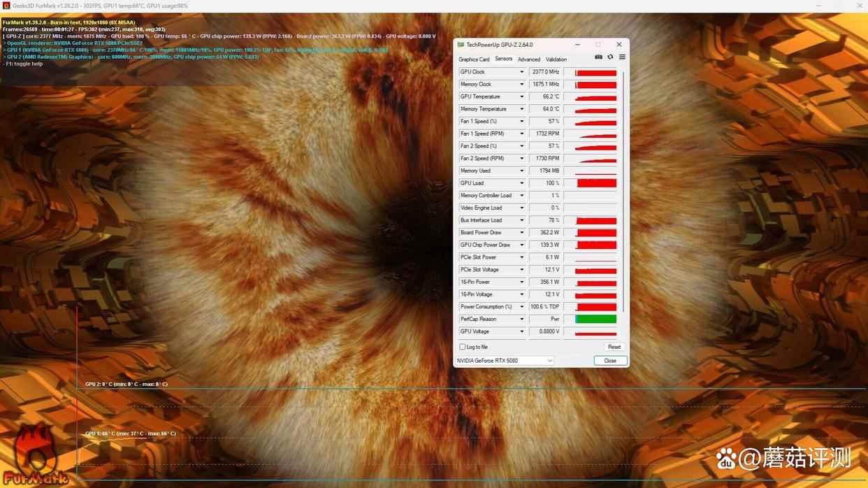Viewport: 868px width, 488px height.
Task: Click the 362.2 W Board Power value
Action: click(545, 233)
